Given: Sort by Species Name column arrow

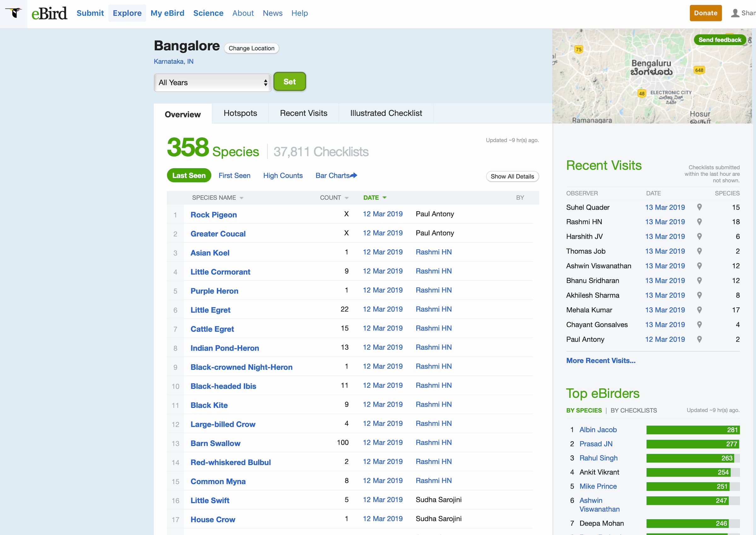Looking at the screenshot, I should 242,198.
